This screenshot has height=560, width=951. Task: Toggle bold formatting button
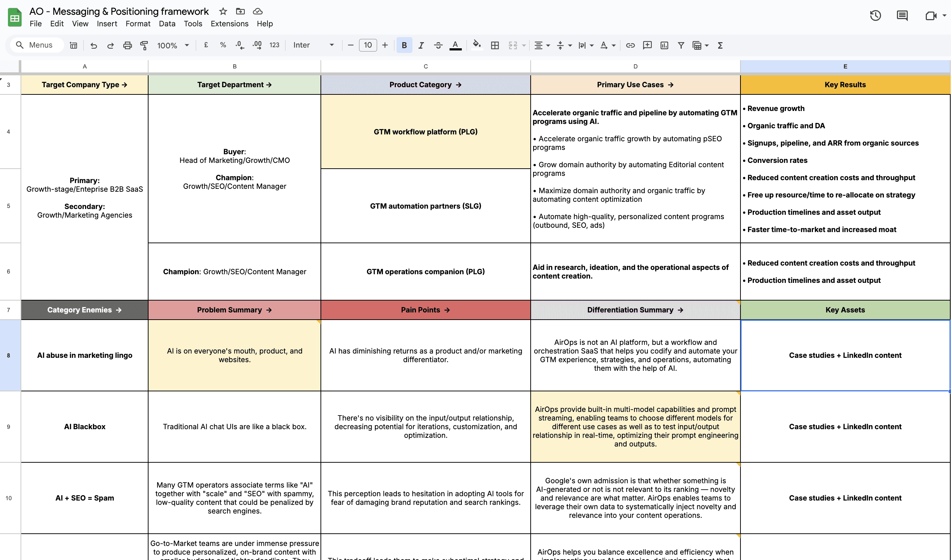coord(404,45)
